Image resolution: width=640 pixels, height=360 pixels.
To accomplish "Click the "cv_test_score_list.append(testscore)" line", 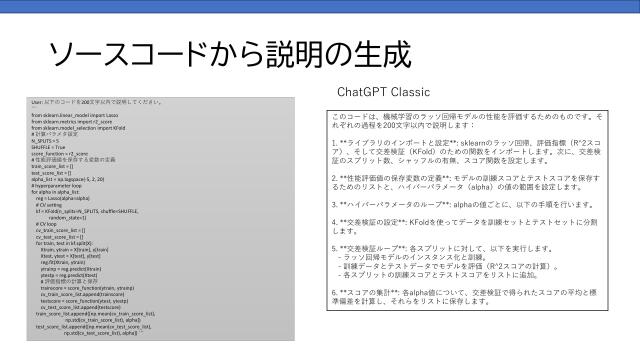I will 80,307.
